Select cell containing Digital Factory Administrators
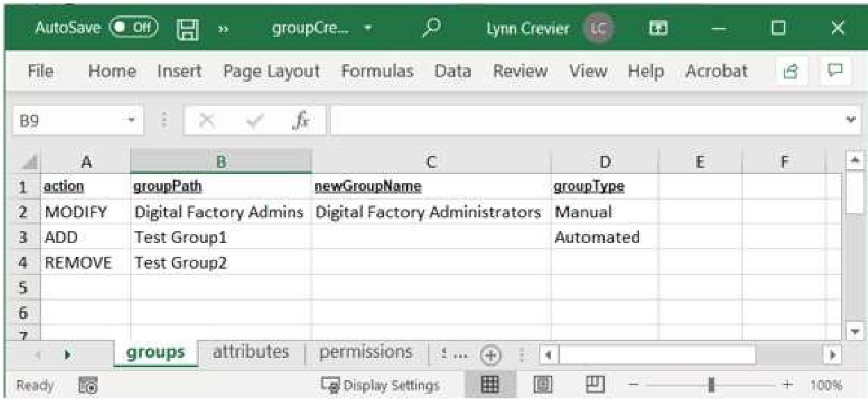Screen dimensions: 868x399 coord(430,211)
